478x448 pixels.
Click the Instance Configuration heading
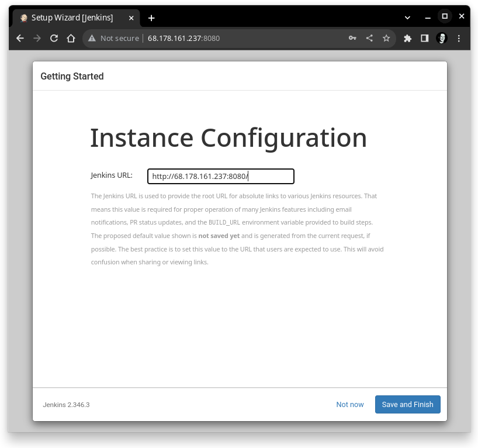[x=228, y=138]
